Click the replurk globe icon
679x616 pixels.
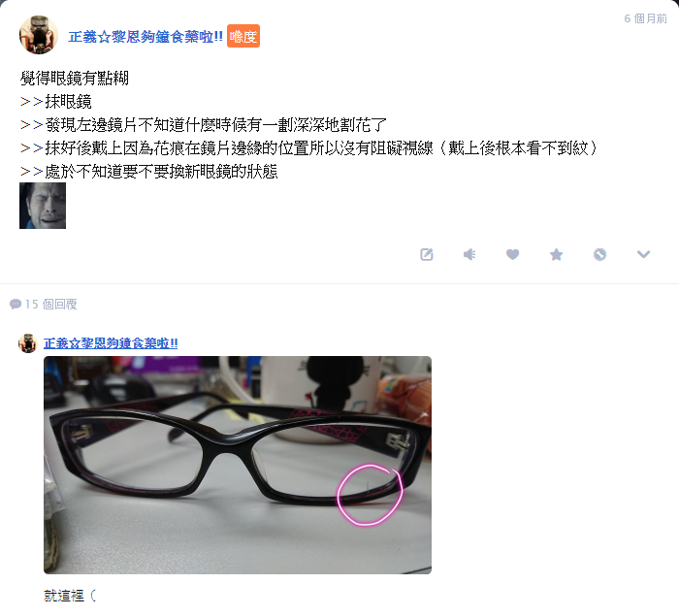[599, 254]
